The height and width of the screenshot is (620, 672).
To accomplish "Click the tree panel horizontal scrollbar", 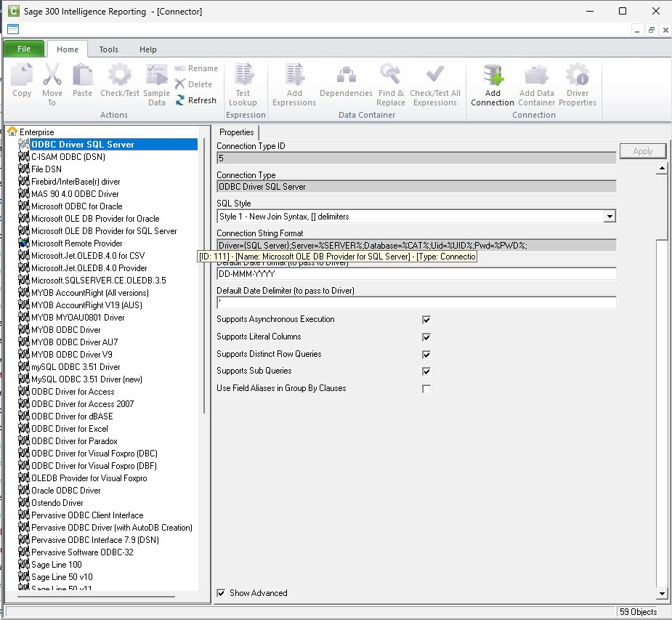I will pos(96,597).
